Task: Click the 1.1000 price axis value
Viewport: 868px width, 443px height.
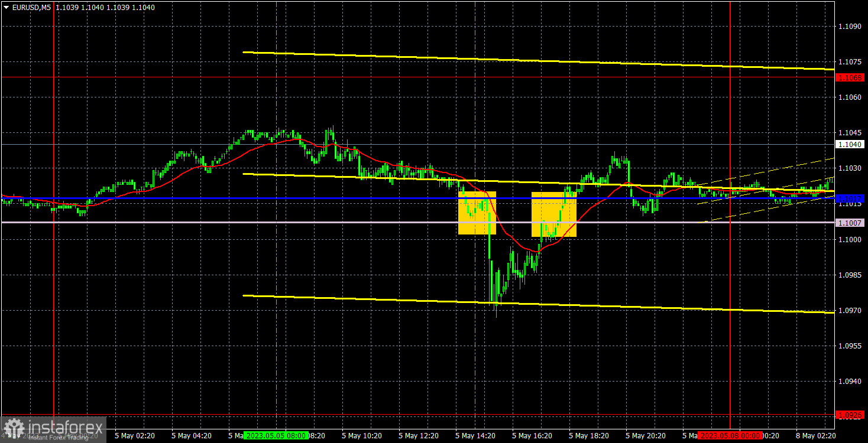Action: (849, 239)
